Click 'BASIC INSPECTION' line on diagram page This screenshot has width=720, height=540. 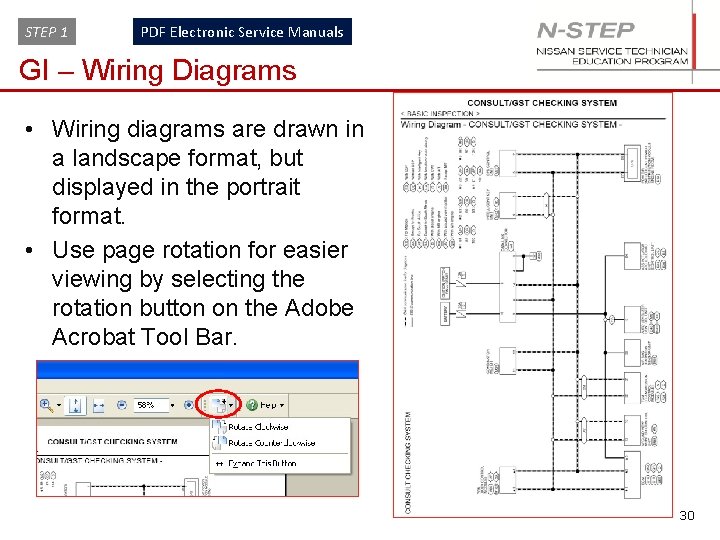pyautogui.click(x=440, y=113)
